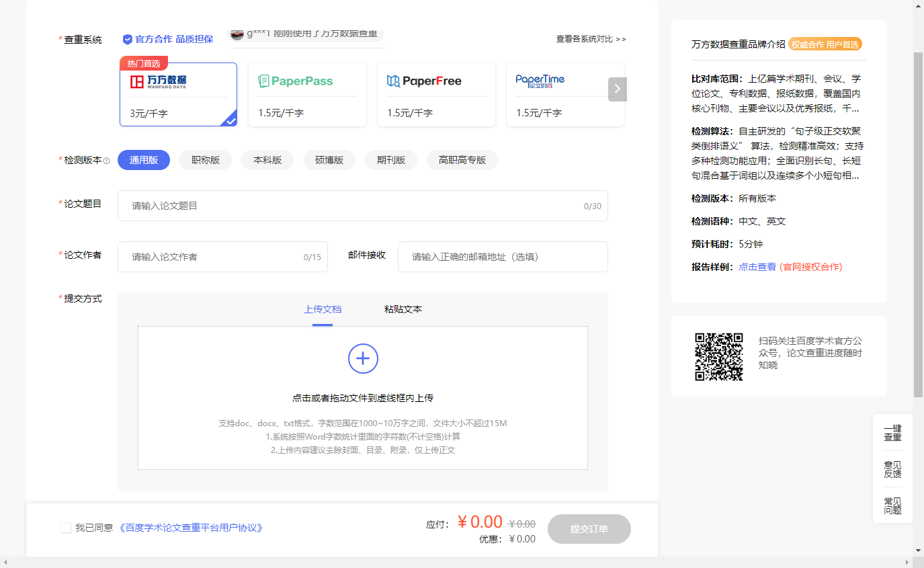The image size is (924, 568).
Task: Check the 我已同意 agreement checkbox
Action: [x=65, y=528]
